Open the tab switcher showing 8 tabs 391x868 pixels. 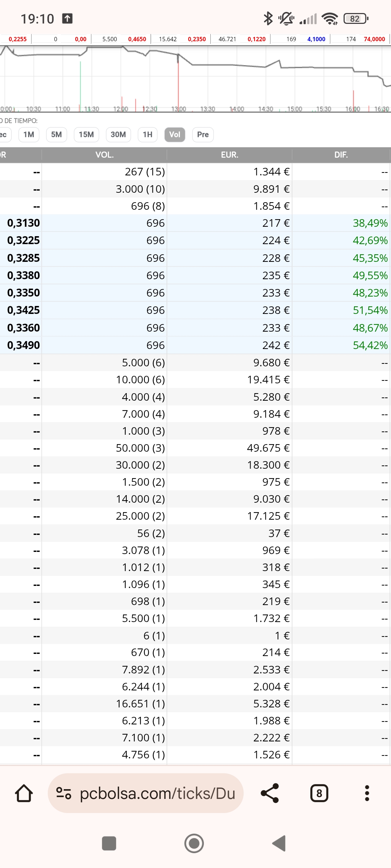coord(319,793)
